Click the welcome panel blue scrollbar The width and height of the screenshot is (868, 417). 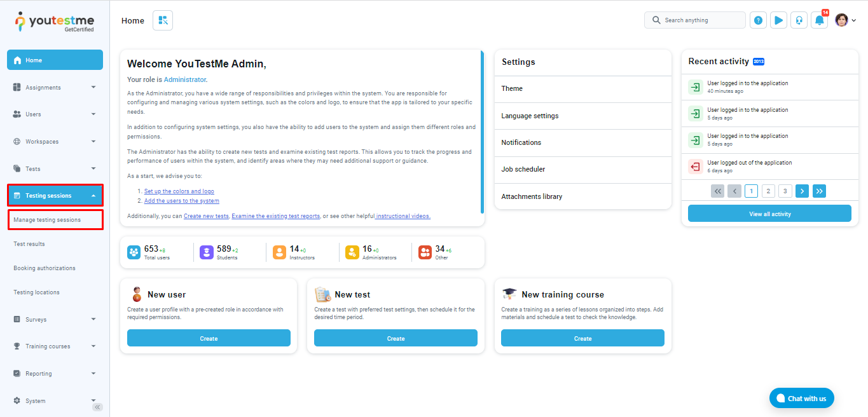point(482,132)
